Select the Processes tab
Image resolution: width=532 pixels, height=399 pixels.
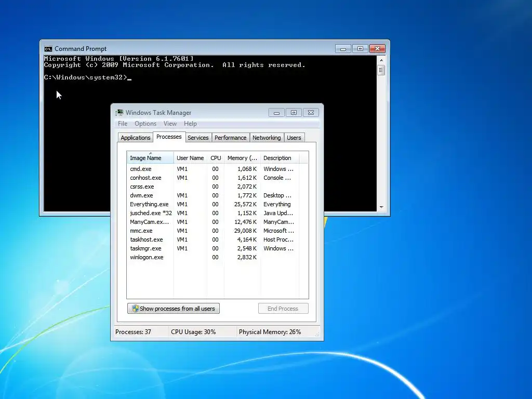point(169,137)
